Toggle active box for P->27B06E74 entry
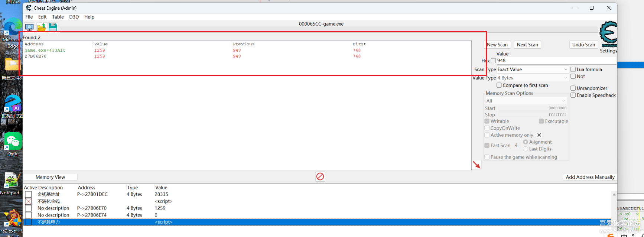644x237 pixels. click(x=28, y=215)
